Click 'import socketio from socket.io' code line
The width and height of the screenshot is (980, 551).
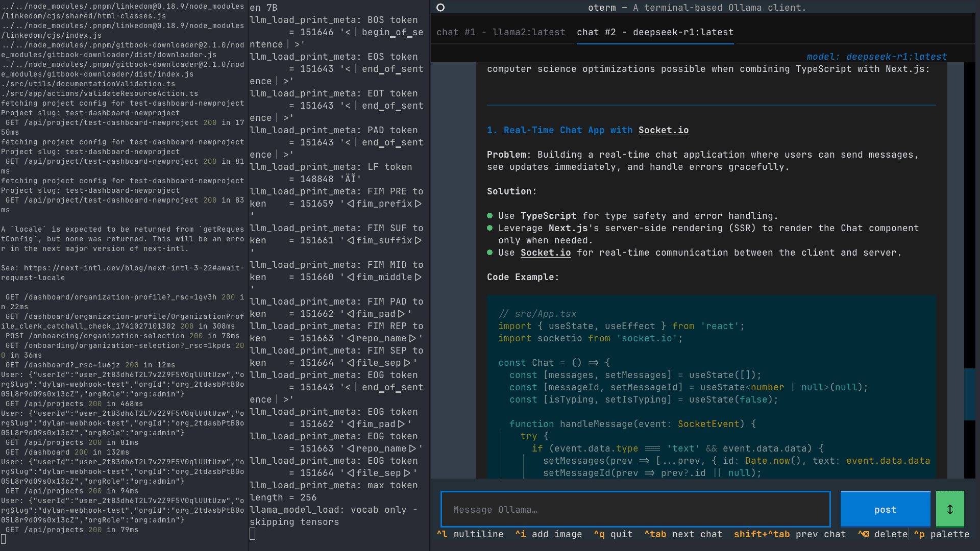591,338
